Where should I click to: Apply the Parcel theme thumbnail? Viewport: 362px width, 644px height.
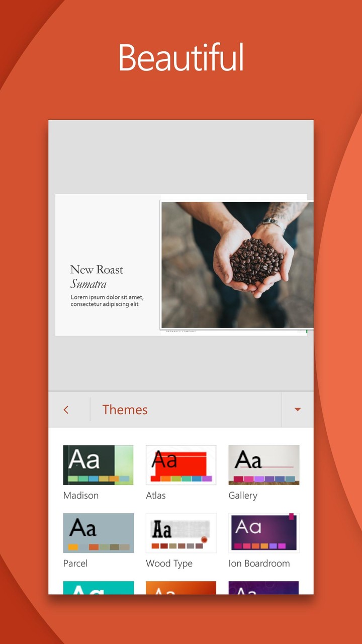pyautogui.click(x=99, y=533)
